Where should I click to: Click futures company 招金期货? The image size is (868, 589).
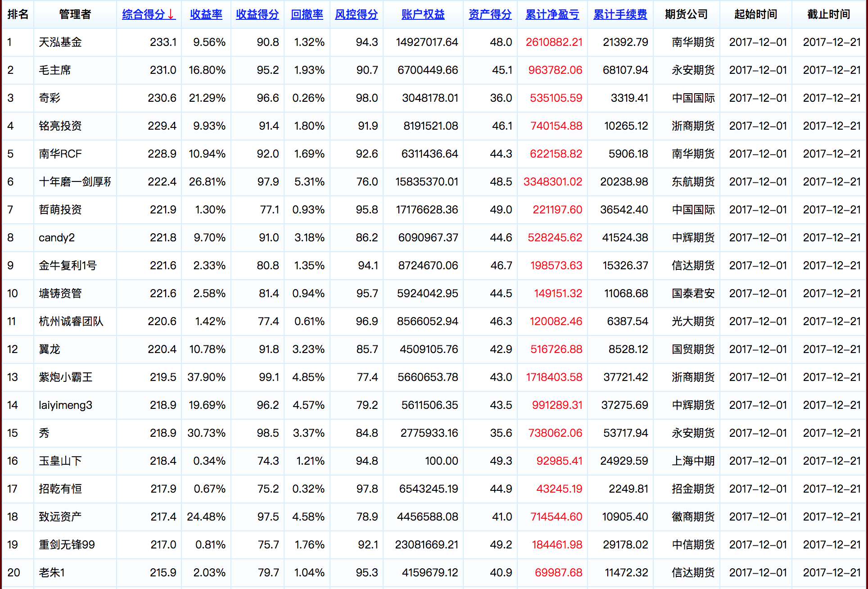coord(693,489)
